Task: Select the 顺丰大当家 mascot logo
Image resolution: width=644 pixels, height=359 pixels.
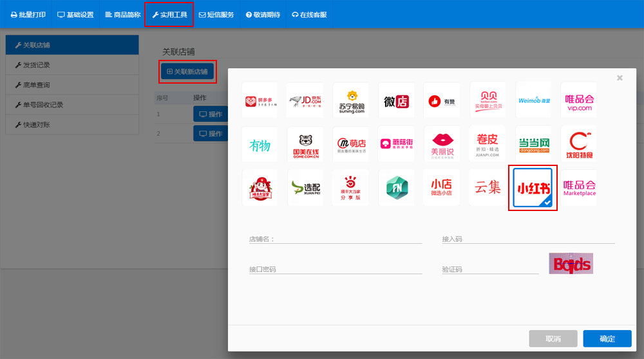Action: [260, 188]
